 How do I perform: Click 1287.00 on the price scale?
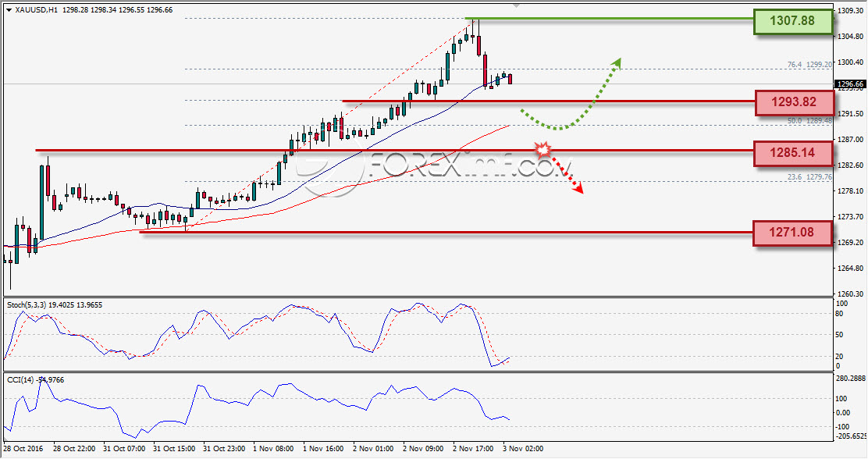pos(851,140)
